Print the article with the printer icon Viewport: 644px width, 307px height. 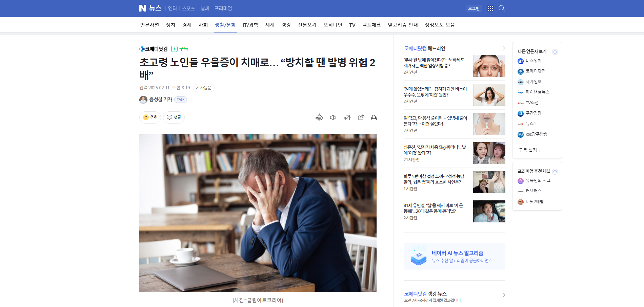(x=374, y=117)
